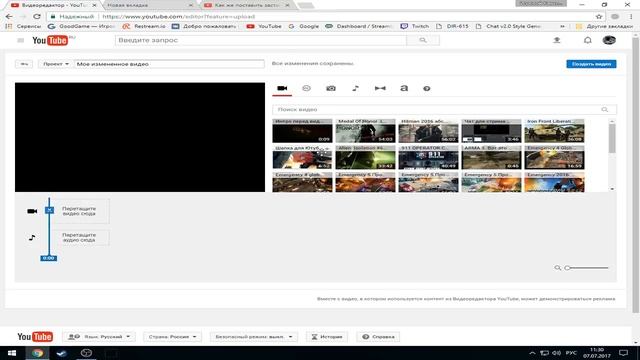Click the Поиск видео search field
This screenshot has width=640, height=360.
pos(444,109)
